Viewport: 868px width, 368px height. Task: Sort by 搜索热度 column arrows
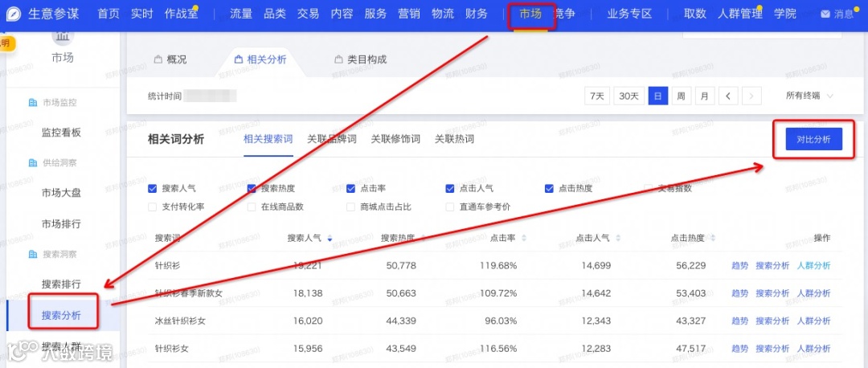click(x=424, y=239)
